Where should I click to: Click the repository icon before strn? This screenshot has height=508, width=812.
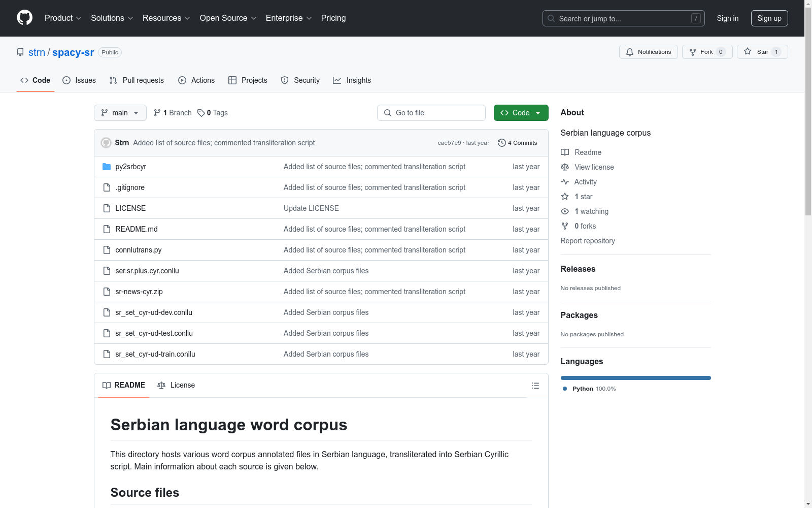[x=20, y=52]
